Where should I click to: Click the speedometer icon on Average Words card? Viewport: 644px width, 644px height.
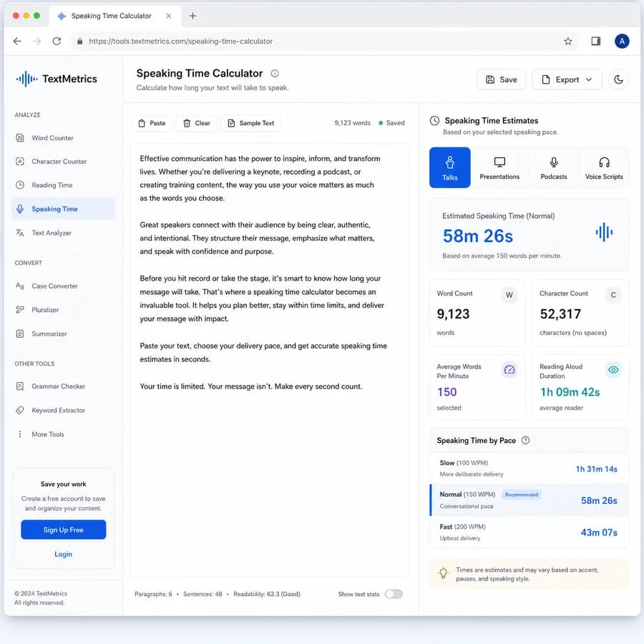pyautogui.click(x=509, y=370)
